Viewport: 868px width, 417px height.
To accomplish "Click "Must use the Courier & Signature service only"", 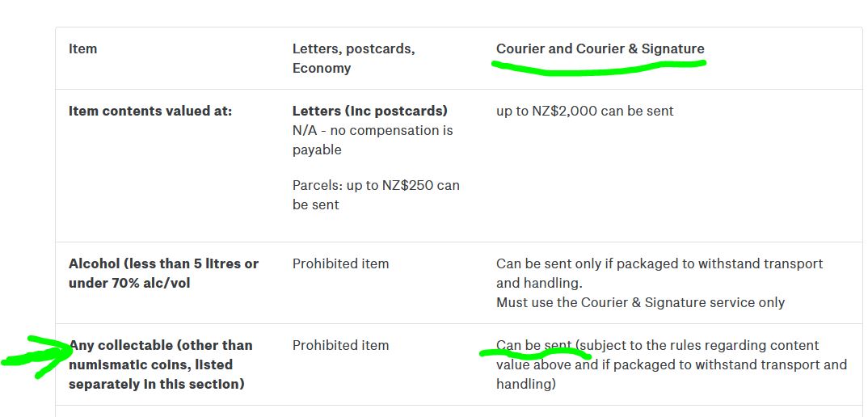I will [x=640, y=302].
